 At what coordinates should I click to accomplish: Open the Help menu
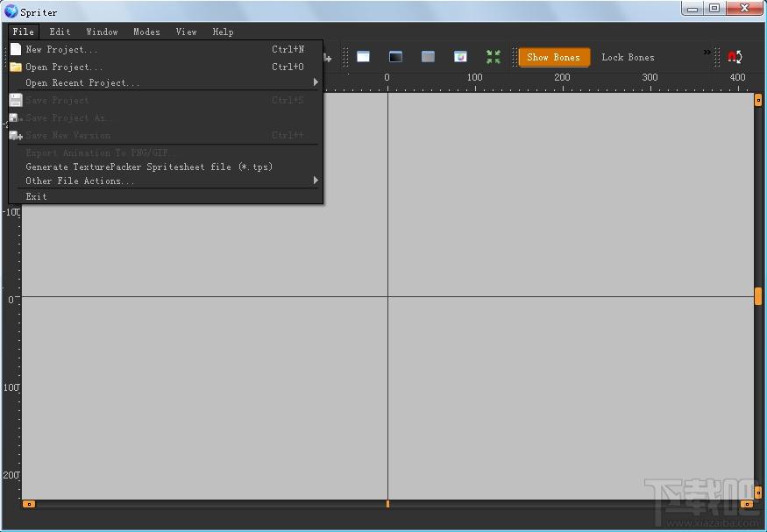223,32
